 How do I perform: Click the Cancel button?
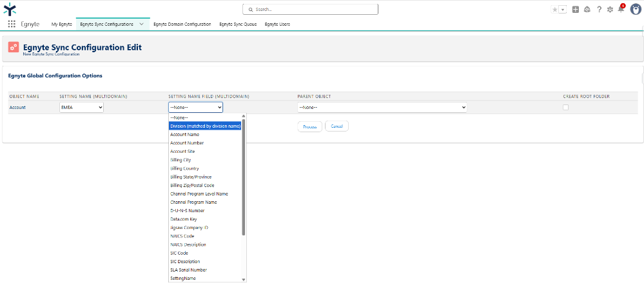coord(337,126)
